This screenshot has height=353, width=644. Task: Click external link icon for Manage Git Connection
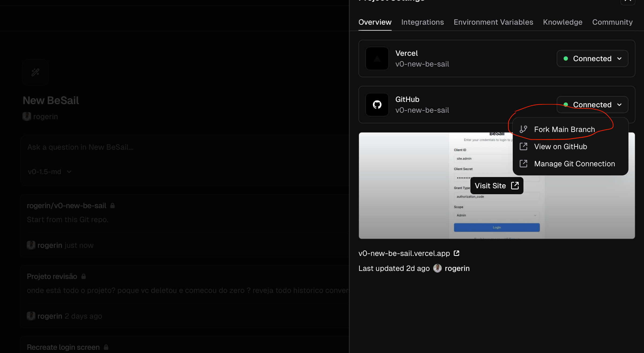tap(523, 164)
